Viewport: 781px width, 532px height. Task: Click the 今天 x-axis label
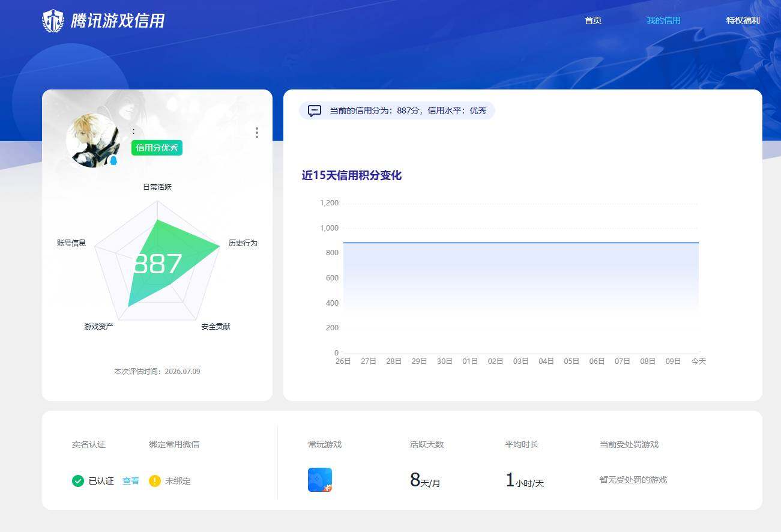[x=699, y=361]
